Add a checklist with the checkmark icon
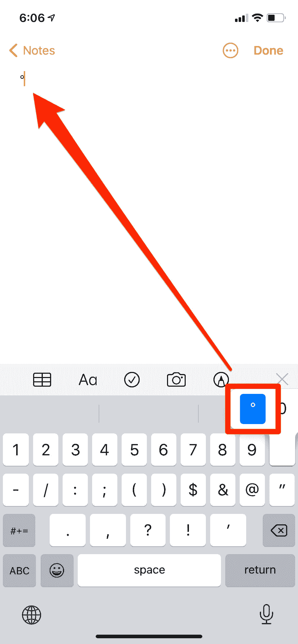298x644 pixels. (x=132, y=379)
